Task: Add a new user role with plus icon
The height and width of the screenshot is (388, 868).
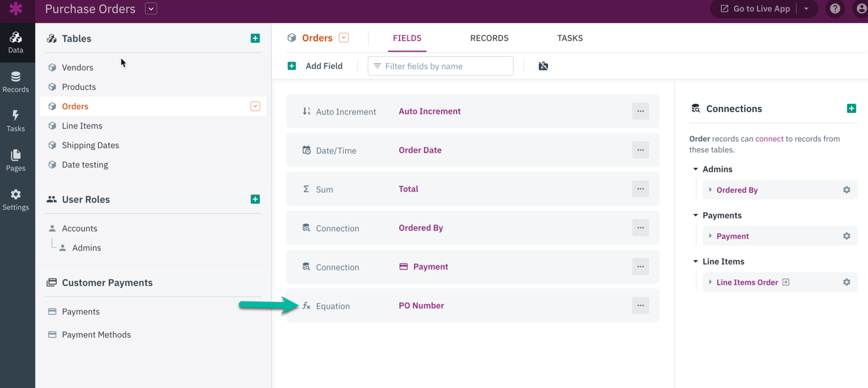Action: point(255,199)
